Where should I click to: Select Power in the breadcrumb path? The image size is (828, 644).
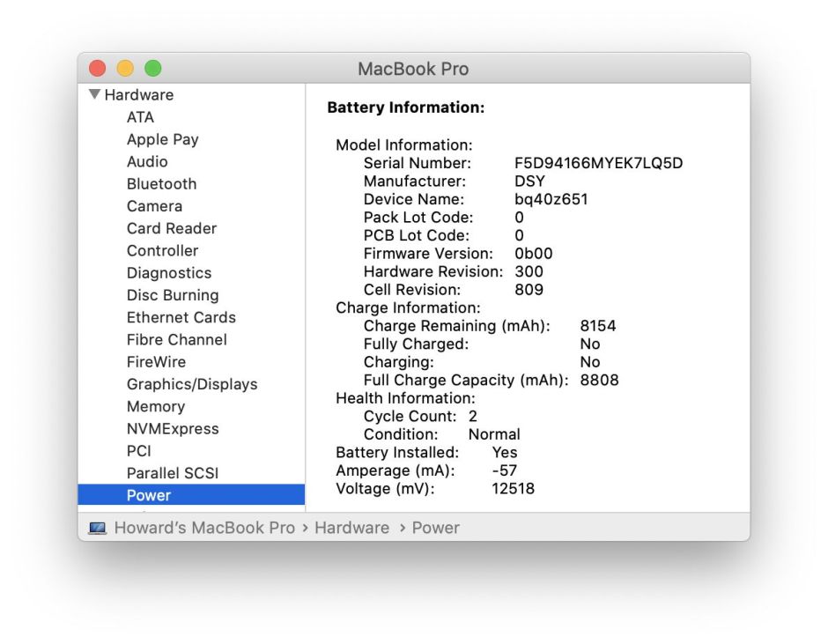[435, 527]
